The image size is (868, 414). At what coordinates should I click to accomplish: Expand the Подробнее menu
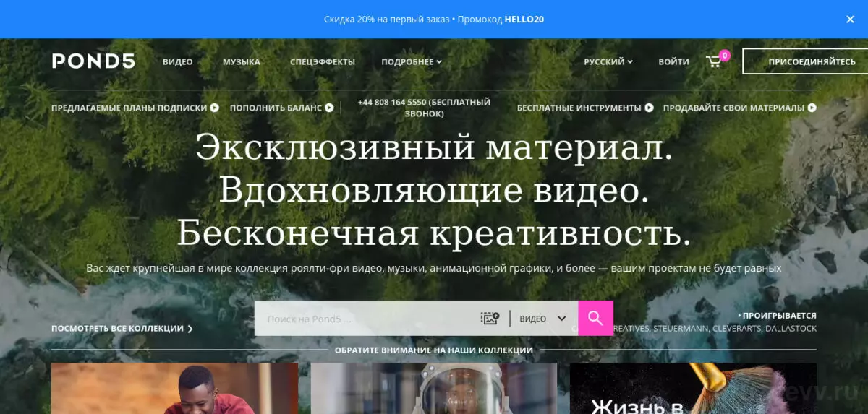(x=412, y=62)
